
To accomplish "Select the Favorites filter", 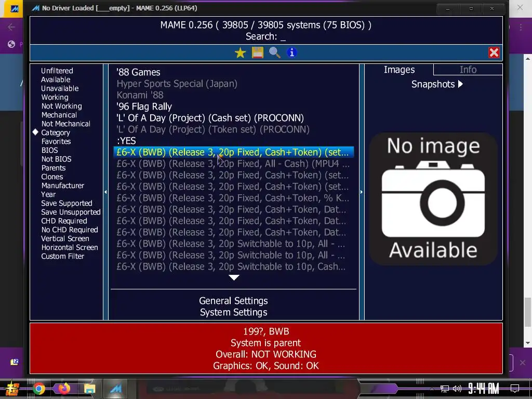I will tap(56, 141).
